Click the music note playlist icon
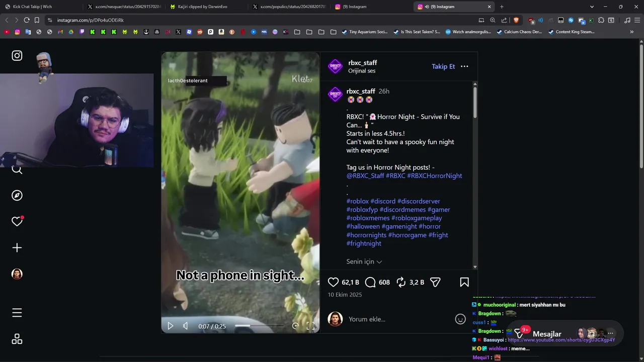 pos(627,20)
